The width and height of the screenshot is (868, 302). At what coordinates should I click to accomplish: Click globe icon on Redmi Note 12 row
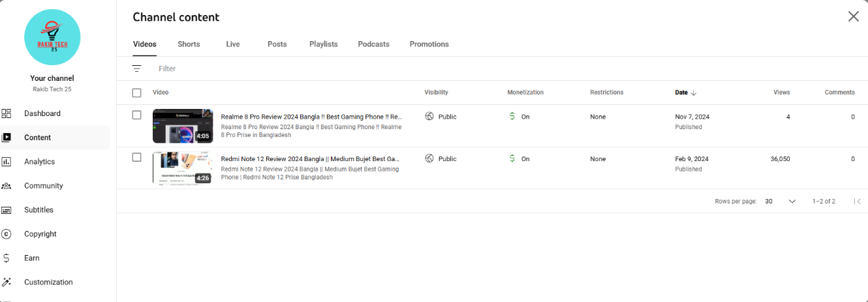pyautogui.click(x=429, y=159)
